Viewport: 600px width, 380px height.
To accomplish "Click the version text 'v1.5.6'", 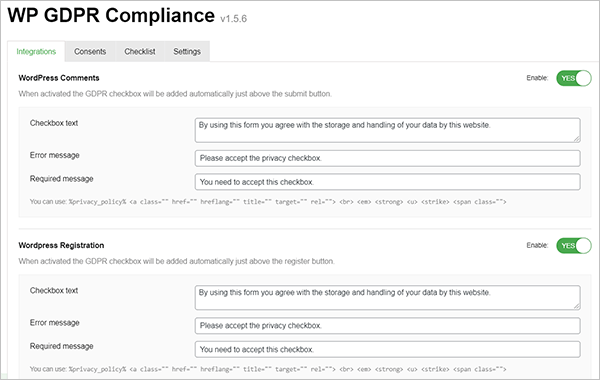I will point(233,19).
